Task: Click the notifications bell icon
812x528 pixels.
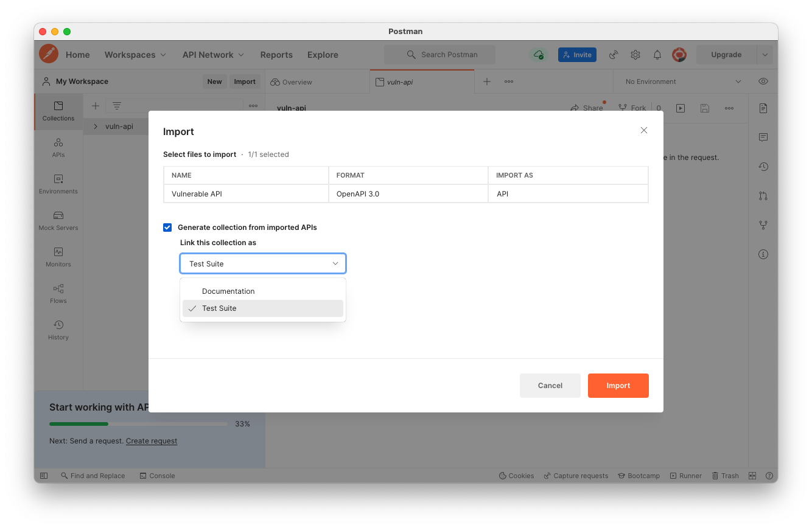Action: [x=657, y=55]
